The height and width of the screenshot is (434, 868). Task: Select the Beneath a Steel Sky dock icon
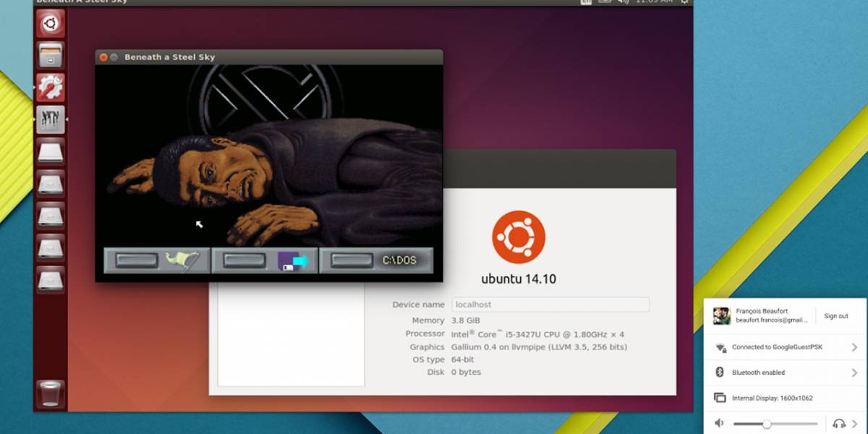[51, 119]
